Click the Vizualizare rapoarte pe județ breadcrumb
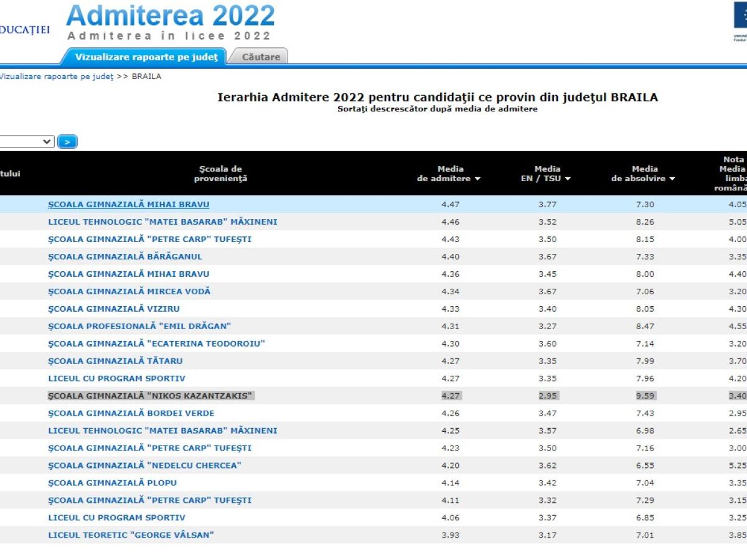The image size is (747, 560). pyautogui.click(x=56, y=77)
